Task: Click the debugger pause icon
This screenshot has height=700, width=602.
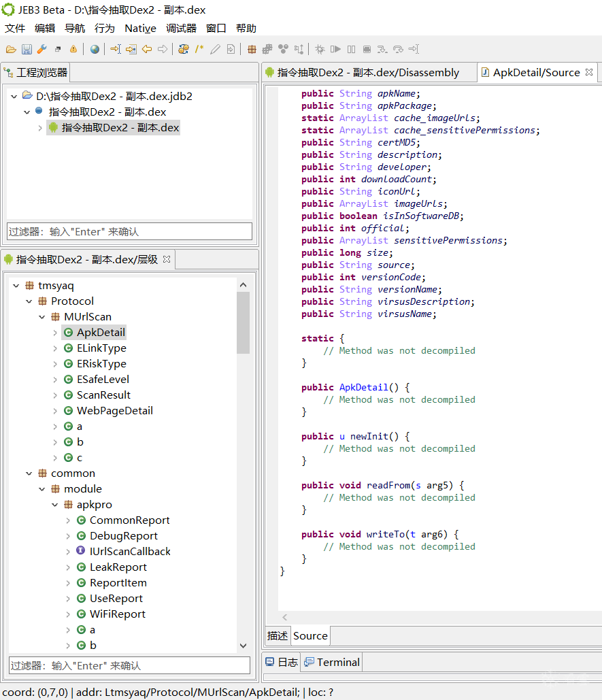Action: click(351, 49)
